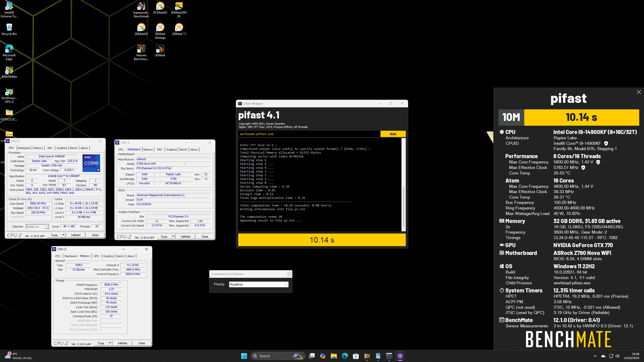644x362 pixels.
Task: Click the taskbar Search box
Action: (278, 356)
